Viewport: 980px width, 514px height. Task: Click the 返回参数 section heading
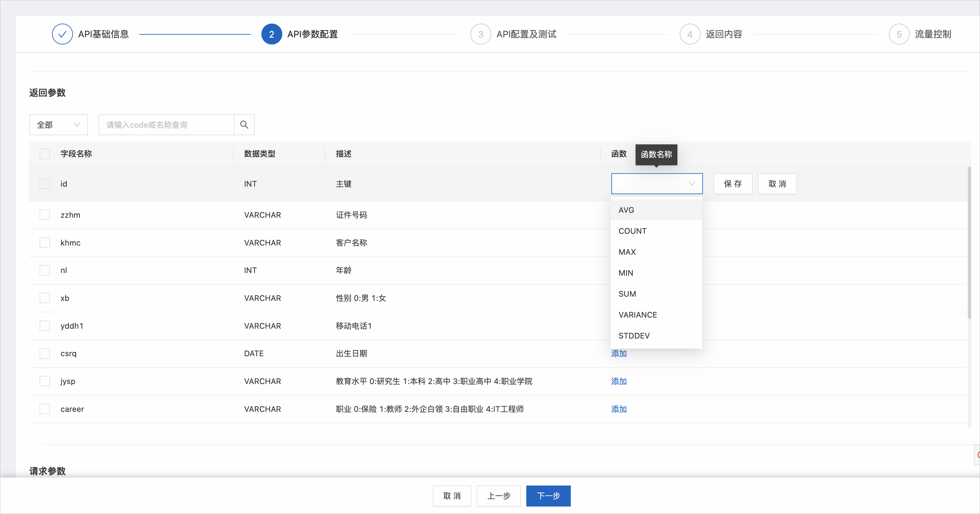[47, 93]
